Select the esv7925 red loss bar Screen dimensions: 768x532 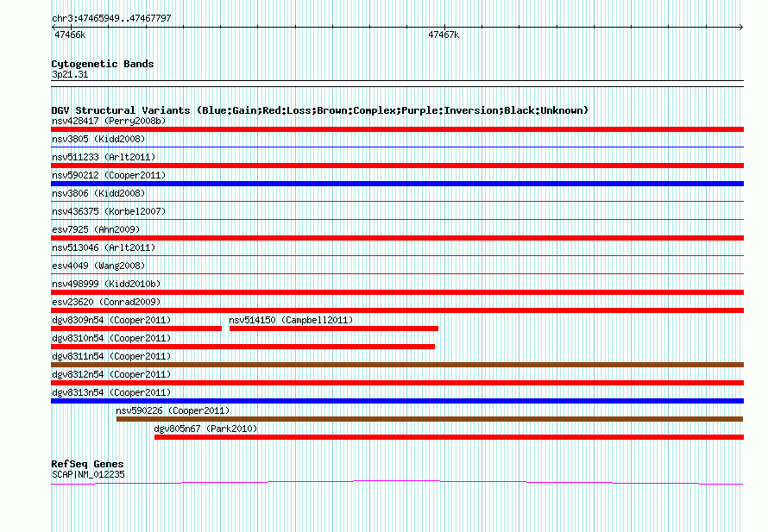tap(397, 238)
